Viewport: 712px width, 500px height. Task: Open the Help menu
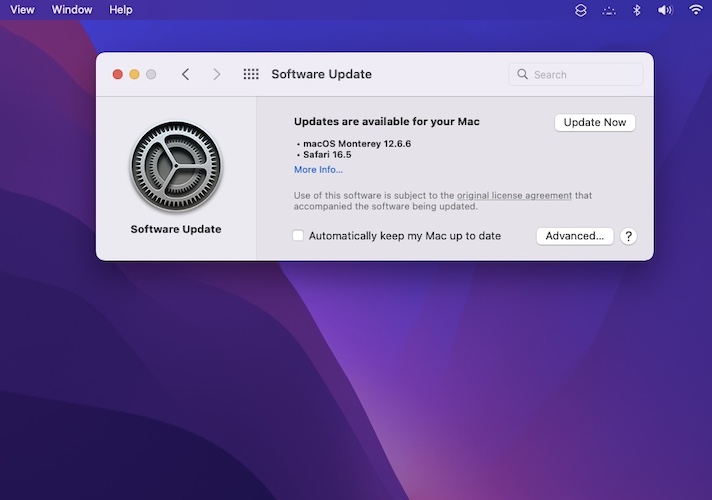coord(120,10)
